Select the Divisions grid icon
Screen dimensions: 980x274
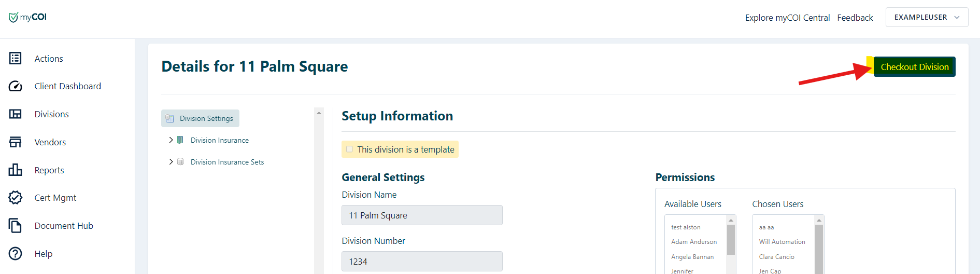click(x=16, y=114)
